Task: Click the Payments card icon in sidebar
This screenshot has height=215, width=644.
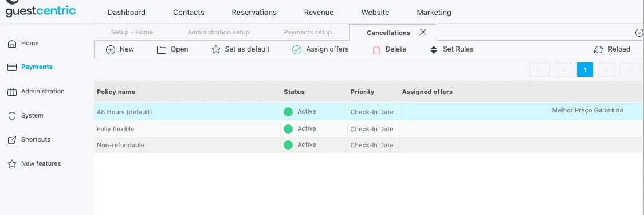Action: [x=13, y=67]
